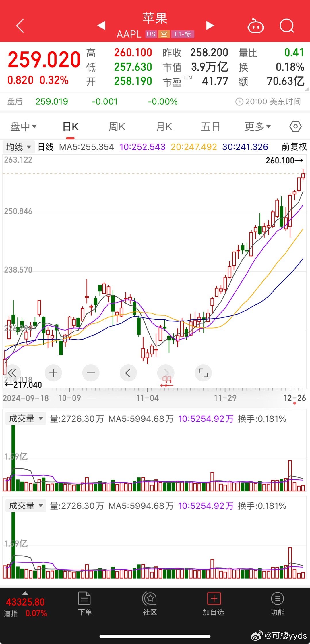Open the 均线 indicator dropdown
This screenshot has height=644, width=310.
19,147
